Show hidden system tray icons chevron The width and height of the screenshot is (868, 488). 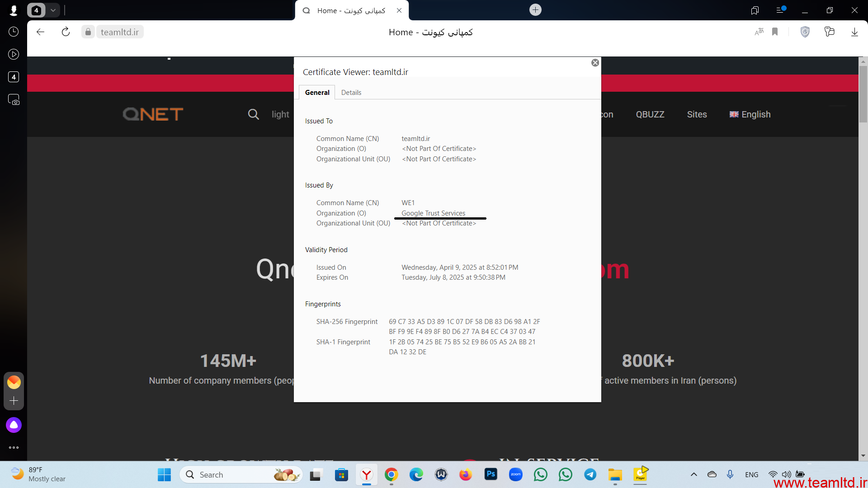pos(693,474)
